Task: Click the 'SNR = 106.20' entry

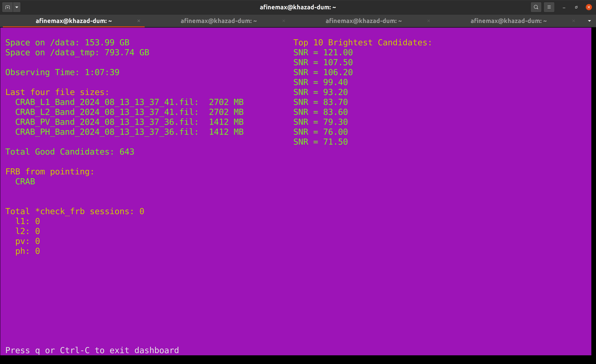Action: pyautogui.click(x=323, y=72)
